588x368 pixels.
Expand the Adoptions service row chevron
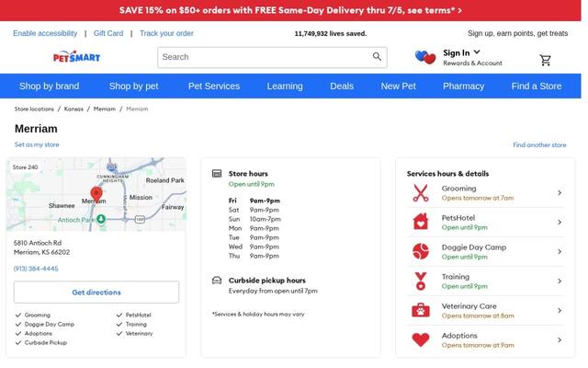[560, 339]
